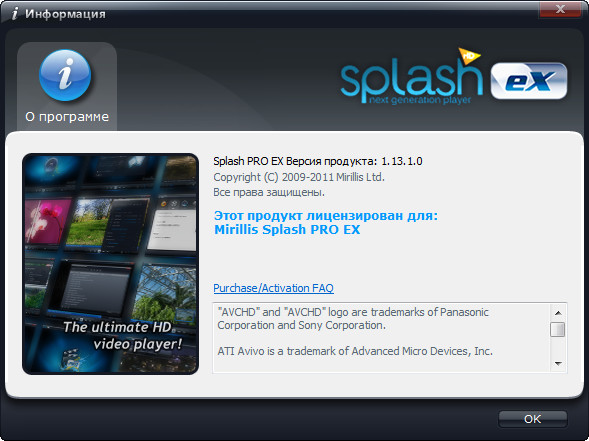Click the Copyright 2009-2011 Mirillis Ltd. line

click(x=299, y=177)
